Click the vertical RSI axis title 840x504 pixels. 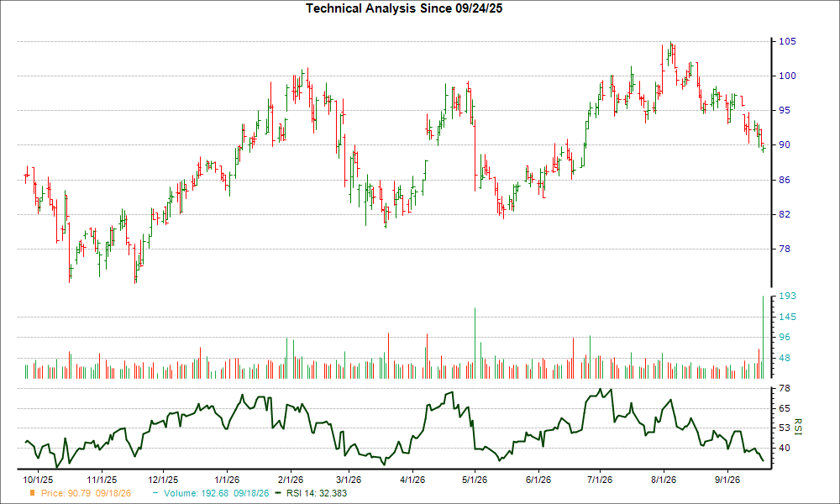pos(798,427)
